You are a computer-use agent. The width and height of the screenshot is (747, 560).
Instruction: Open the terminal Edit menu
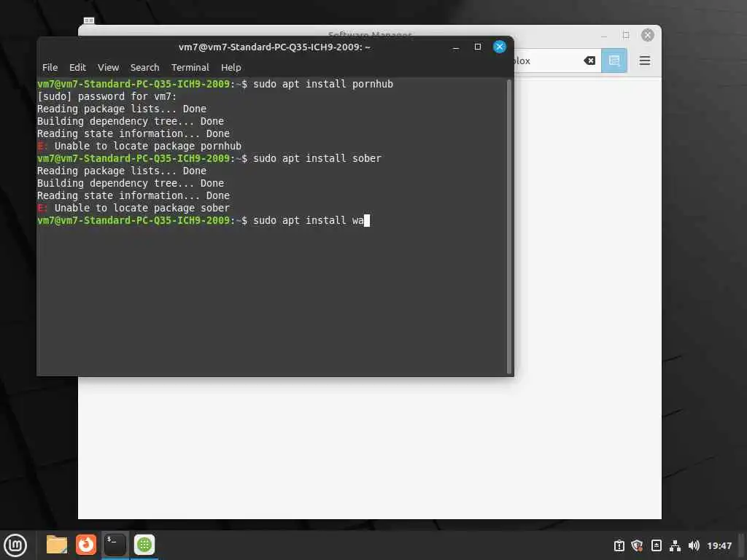pyautogui.click(x=77, y=67)
